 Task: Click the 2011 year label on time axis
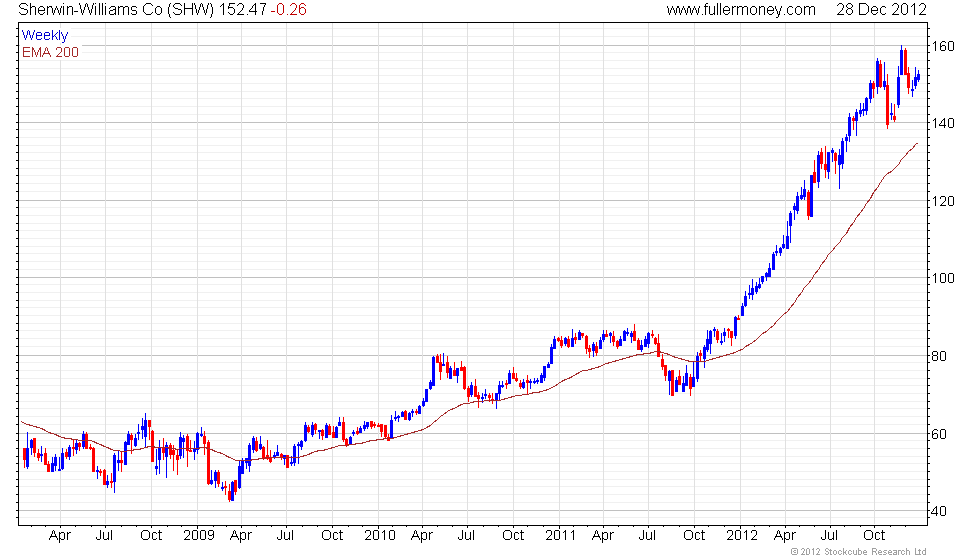[561, 535]
